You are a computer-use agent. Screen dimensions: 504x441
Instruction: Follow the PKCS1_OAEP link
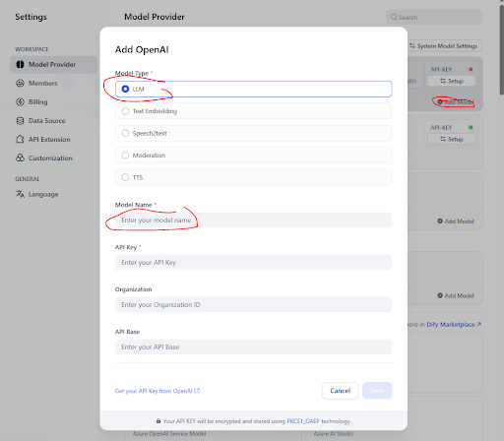[303, 421]
